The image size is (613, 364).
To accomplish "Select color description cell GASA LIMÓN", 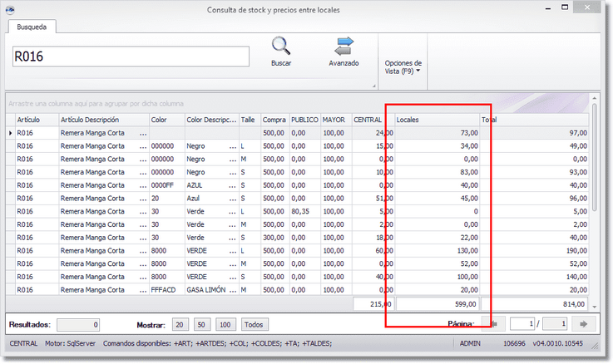I will pos(212,290).
